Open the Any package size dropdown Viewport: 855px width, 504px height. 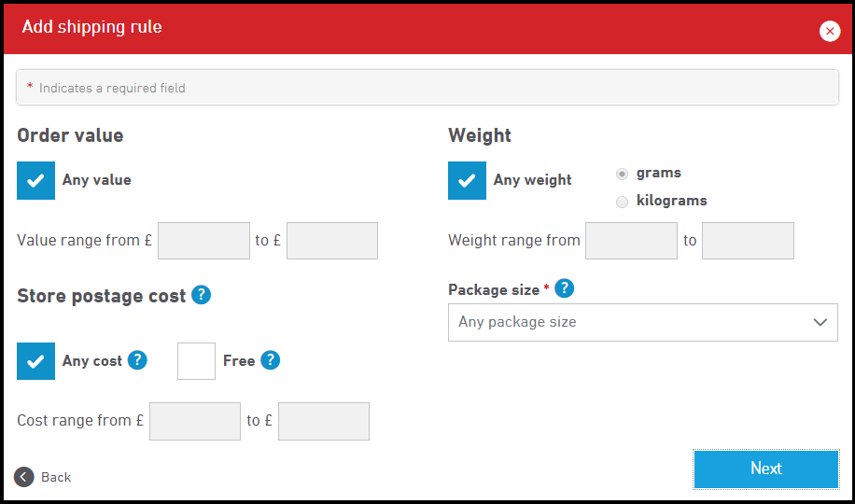(x=643, y=322)
